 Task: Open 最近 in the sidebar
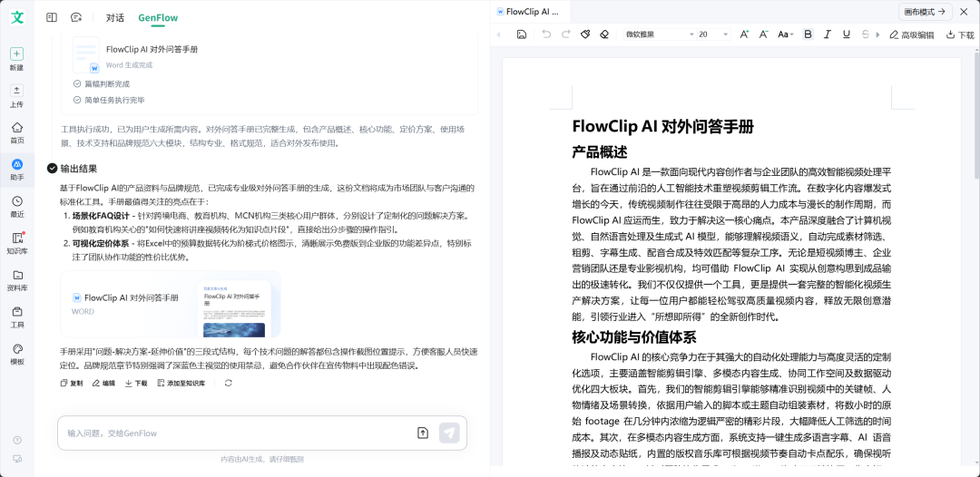click(x=17, y=207)
